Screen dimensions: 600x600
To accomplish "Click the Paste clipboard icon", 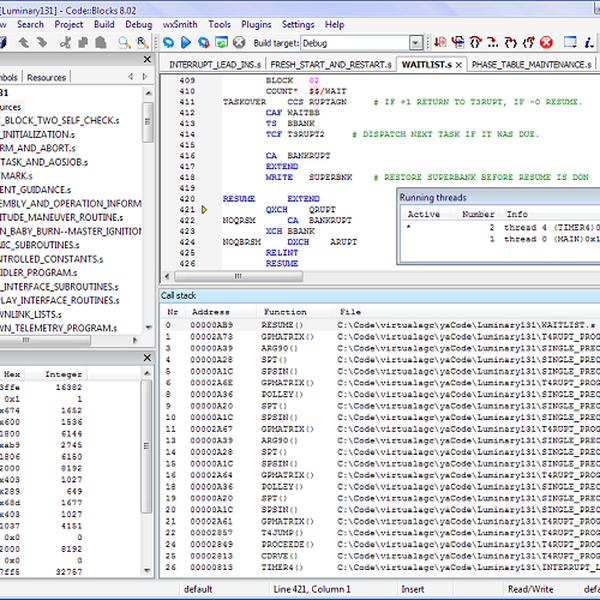I will (x=102, y=43).
